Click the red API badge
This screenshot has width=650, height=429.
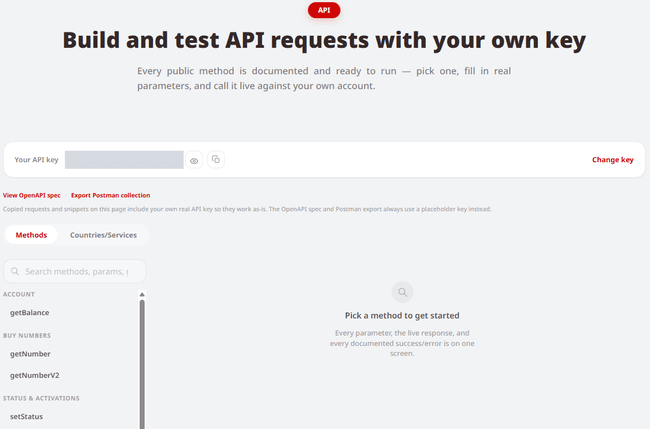(324, 10)
